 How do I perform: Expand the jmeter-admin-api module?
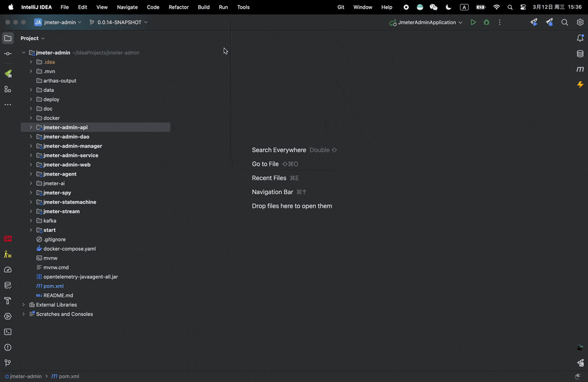click(x=31, y=128)
